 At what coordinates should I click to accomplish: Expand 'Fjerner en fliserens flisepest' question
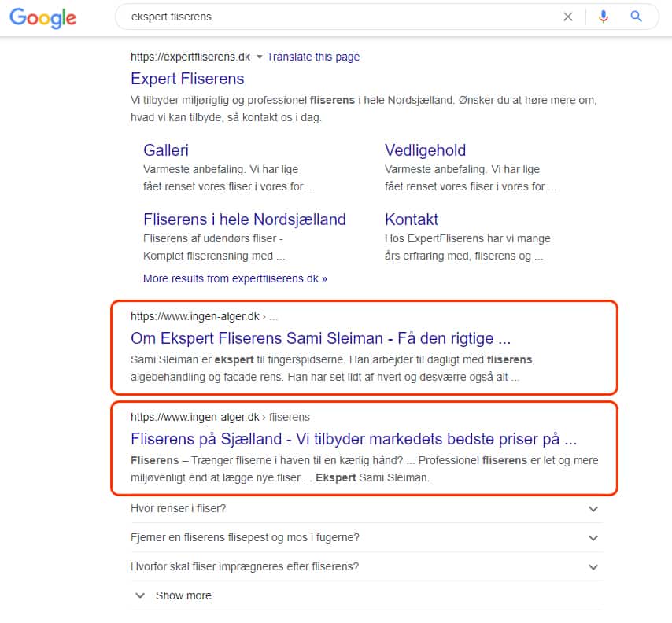coord(593,538)
